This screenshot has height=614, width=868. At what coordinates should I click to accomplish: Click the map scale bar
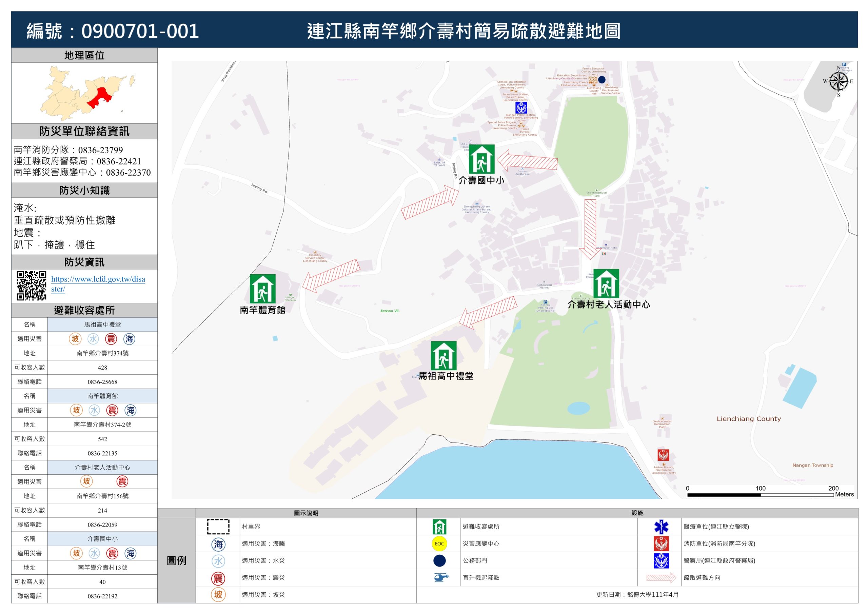pyautogui.click(x=760, y=495)
